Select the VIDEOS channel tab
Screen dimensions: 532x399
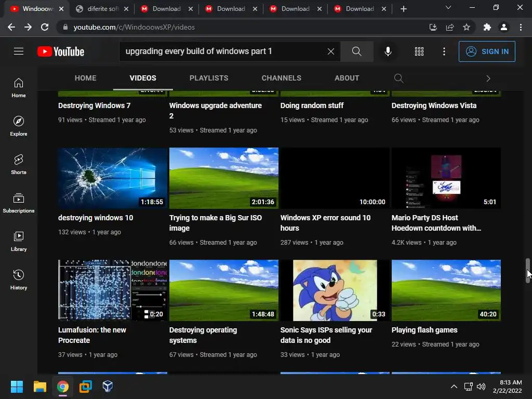point(143,78)
